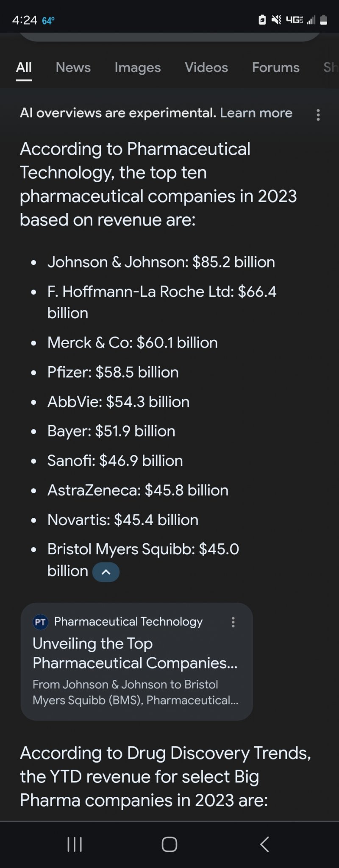Screen dimensions: 339x868
Task: Switch to the Images tab
Action: pyautogui.click(x=138, y=67)
